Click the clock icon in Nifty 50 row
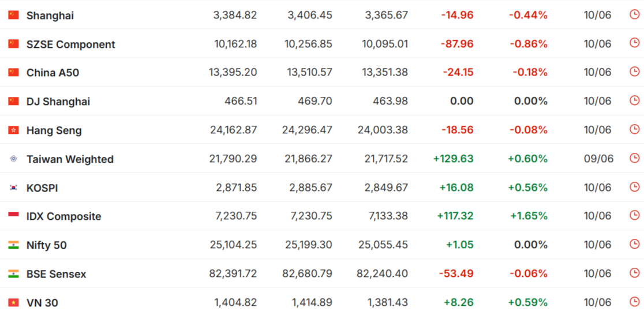Image resolution: width=644 pixels, height=311 pixels. click(634, 245)
